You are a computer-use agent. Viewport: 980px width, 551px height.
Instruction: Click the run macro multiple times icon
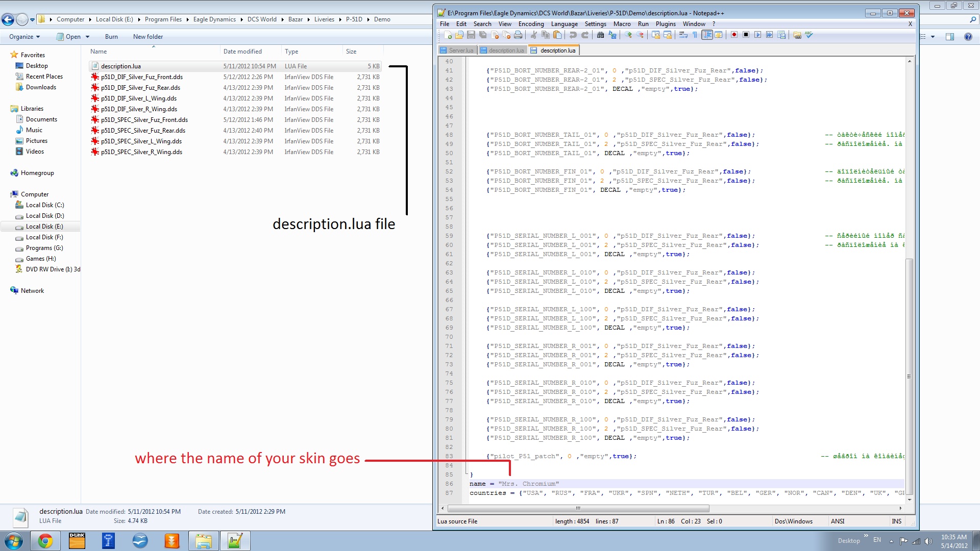pos(769,35)
